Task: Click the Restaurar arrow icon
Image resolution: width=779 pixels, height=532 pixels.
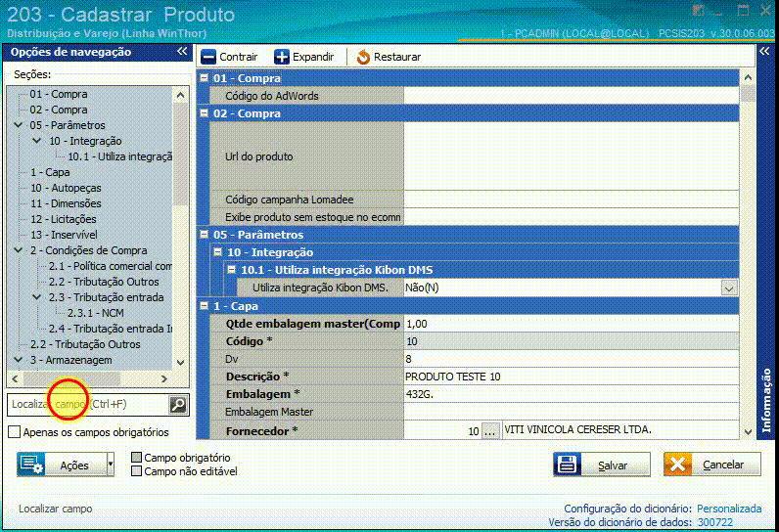Action: [x=363, y=57]
